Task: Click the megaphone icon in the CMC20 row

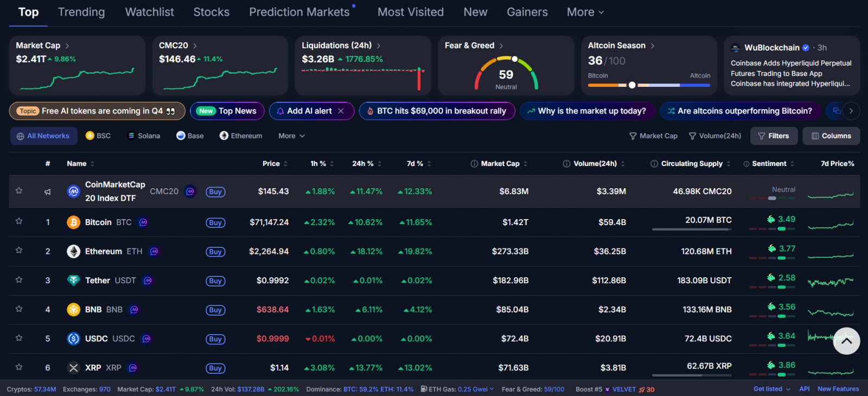Action: [x=48, y=191]
